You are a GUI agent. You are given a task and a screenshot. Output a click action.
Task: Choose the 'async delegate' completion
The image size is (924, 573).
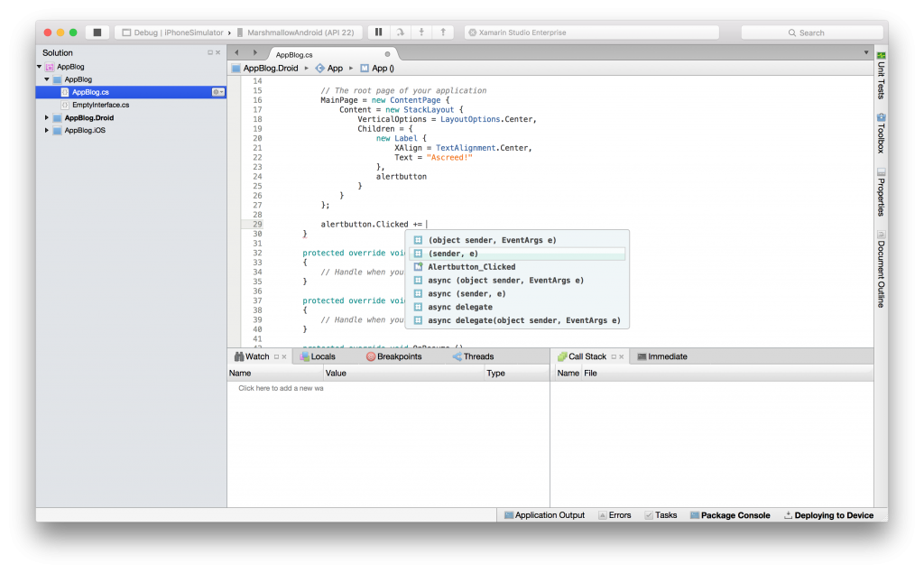(x=517, y=307)
